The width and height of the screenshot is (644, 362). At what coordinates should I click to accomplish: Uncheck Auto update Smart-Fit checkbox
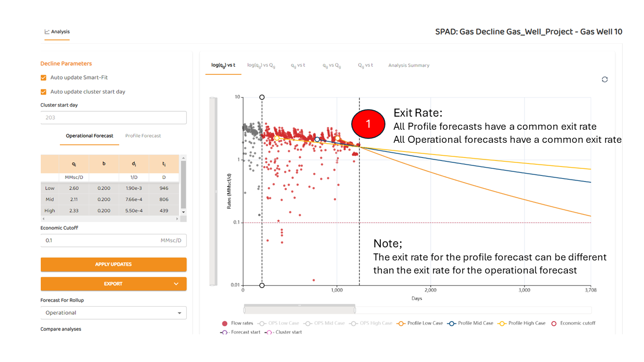(44, 78)
